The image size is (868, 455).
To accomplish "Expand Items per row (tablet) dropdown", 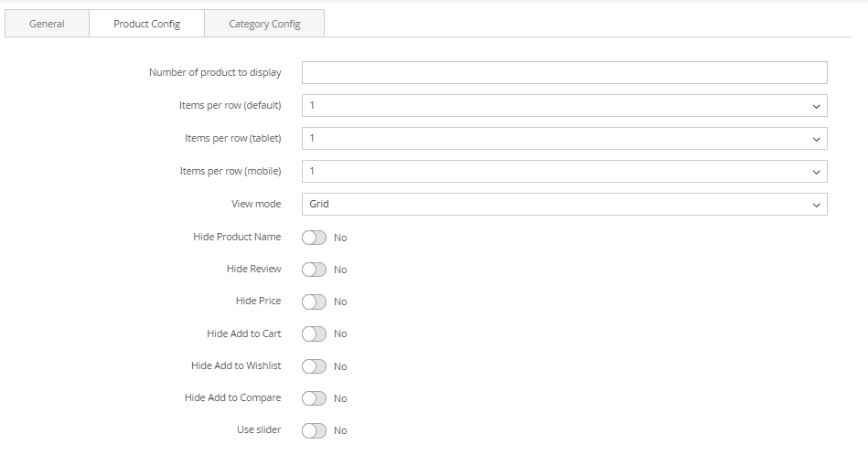I will 563,139.
